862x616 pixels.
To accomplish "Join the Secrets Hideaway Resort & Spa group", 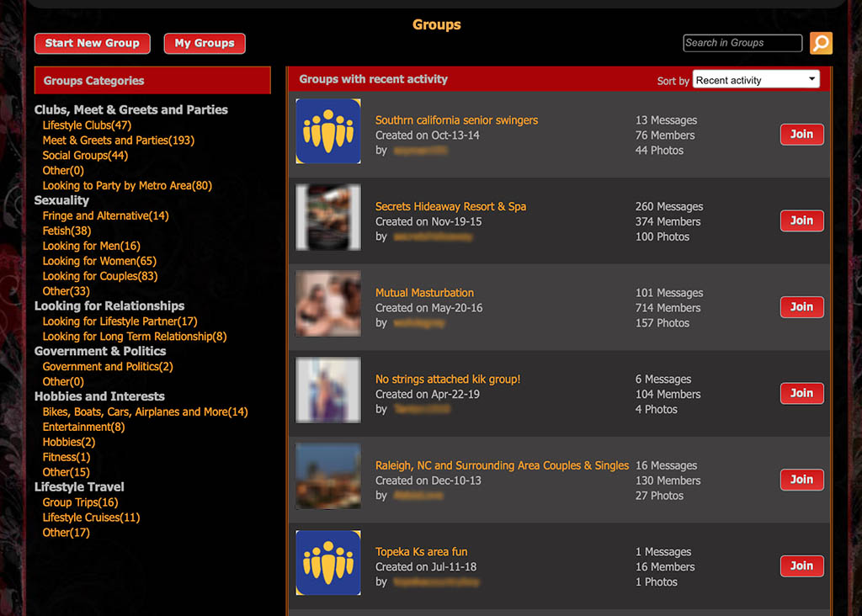I will pos(801,220).
